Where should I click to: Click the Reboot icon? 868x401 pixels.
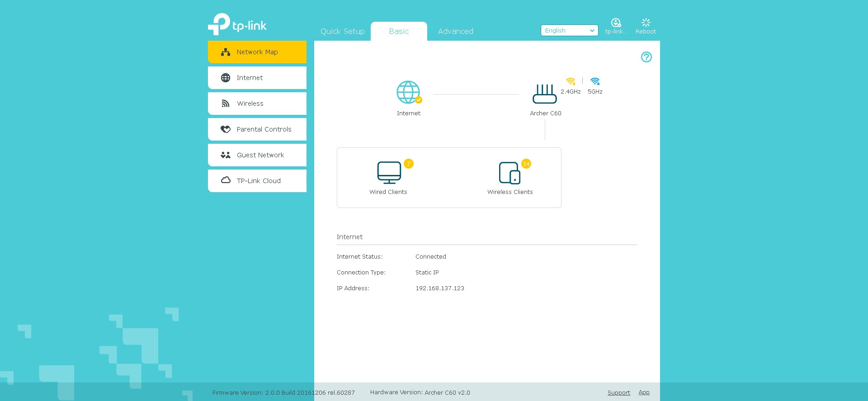[646, 23]
